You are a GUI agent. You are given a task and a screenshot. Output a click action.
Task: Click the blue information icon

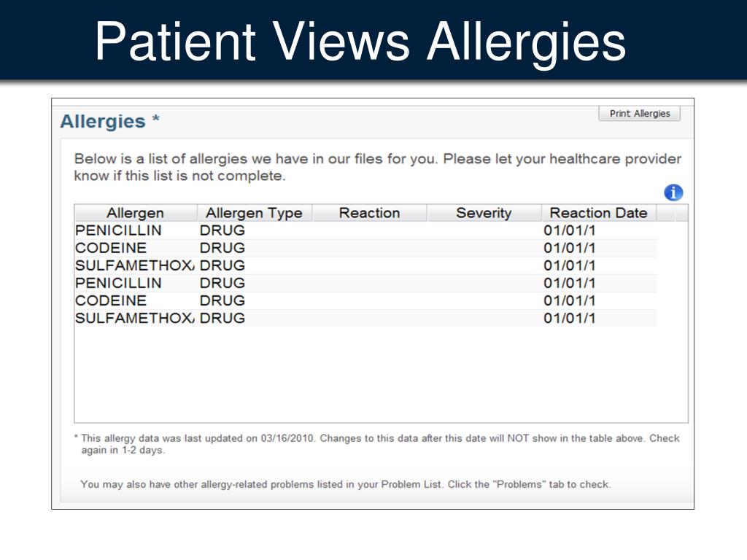pyautogui.click(x=673, y=192)
